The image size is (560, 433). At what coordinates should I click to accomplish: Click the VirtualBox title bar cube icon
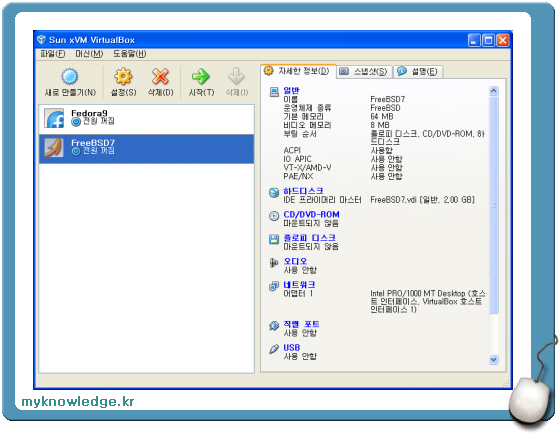41,39
